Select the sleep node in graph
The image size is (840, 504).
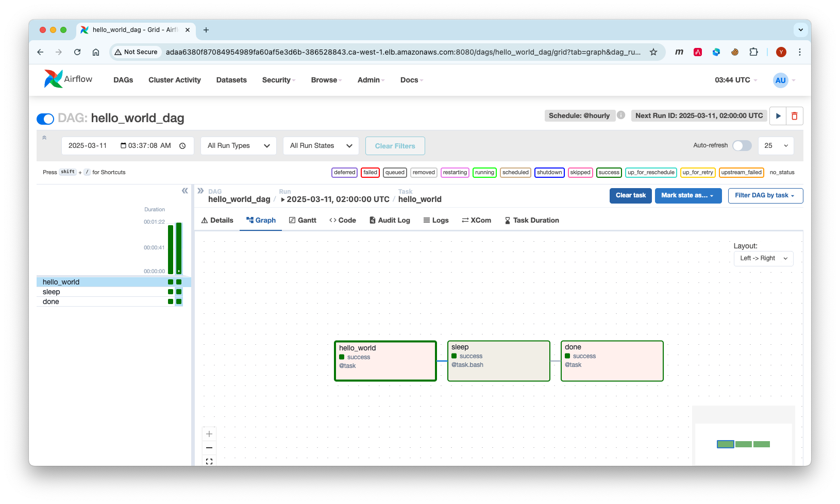click(x=499, y=361)
